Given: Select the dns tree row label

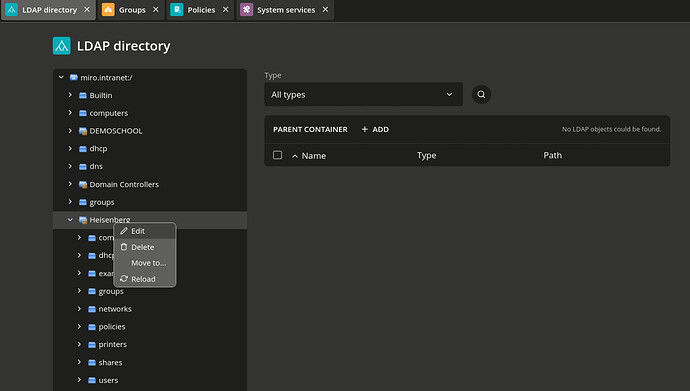Looking at the screenshot, I should (x=96, y=166).
